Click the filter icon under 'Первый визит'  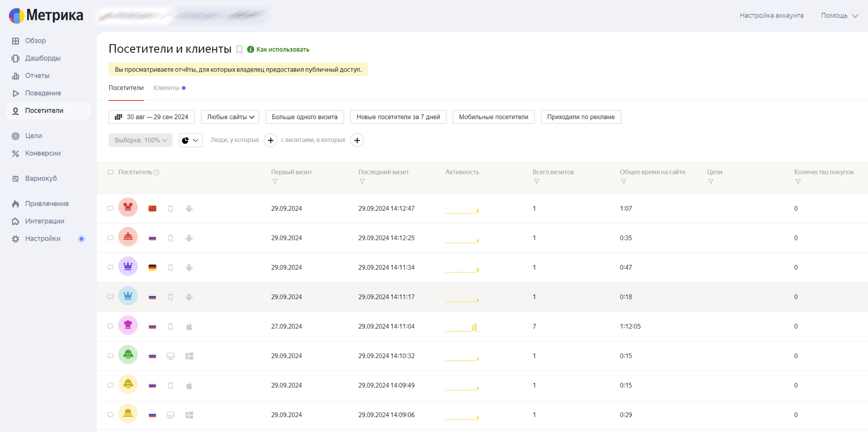tap(275, 181)
